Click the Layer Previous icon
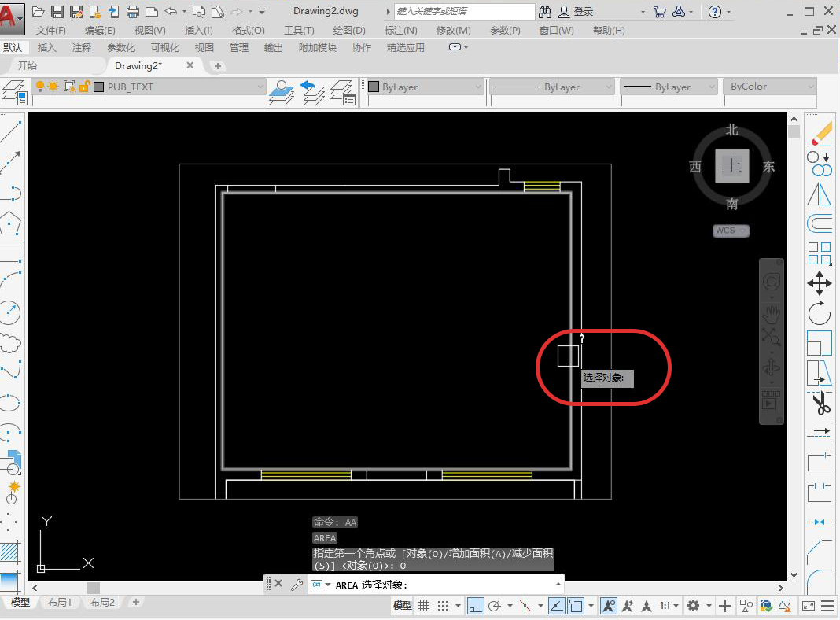This screenshot has height=620, width=840. click(312, 92)
